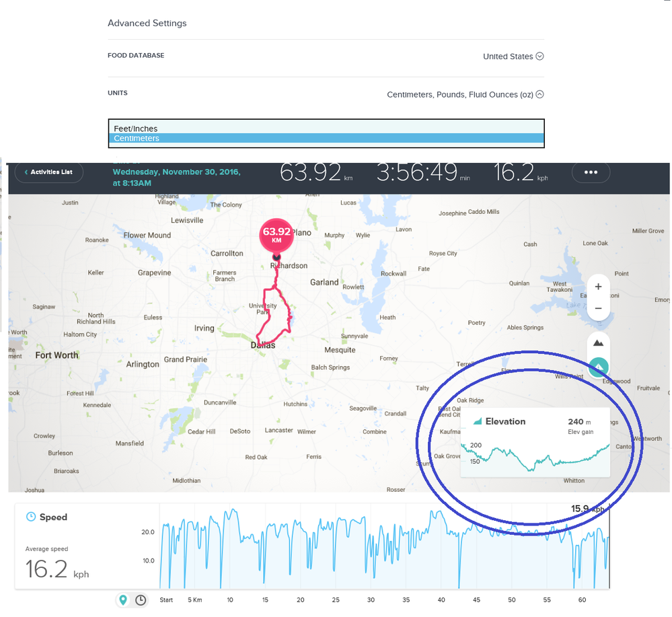Click the 'UNITS' label

coord(118,93)
